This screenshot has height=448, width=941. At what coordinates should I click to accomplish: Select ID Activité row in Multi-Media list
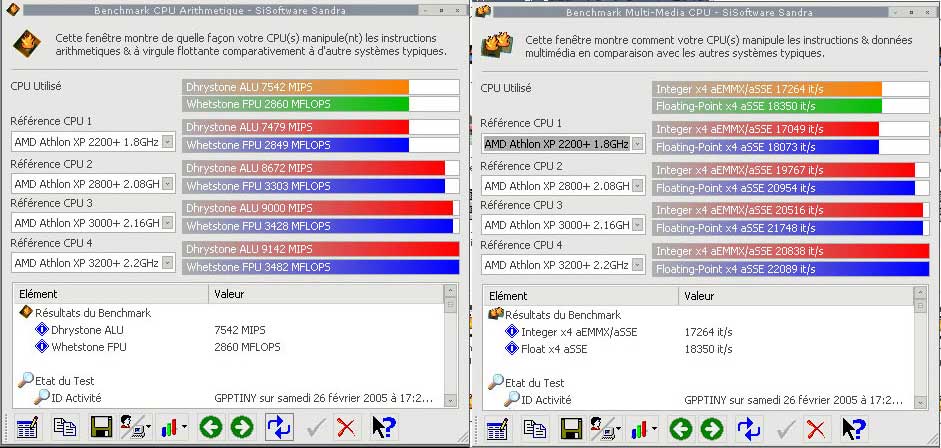[546, 399]
